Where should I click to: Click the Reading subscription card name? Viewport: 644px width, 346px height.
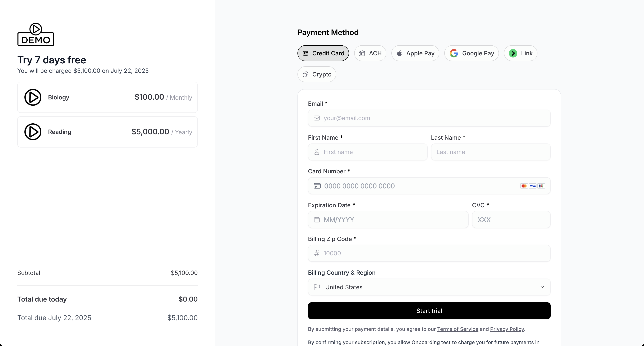pyautogui.click(x=59, y=132)
